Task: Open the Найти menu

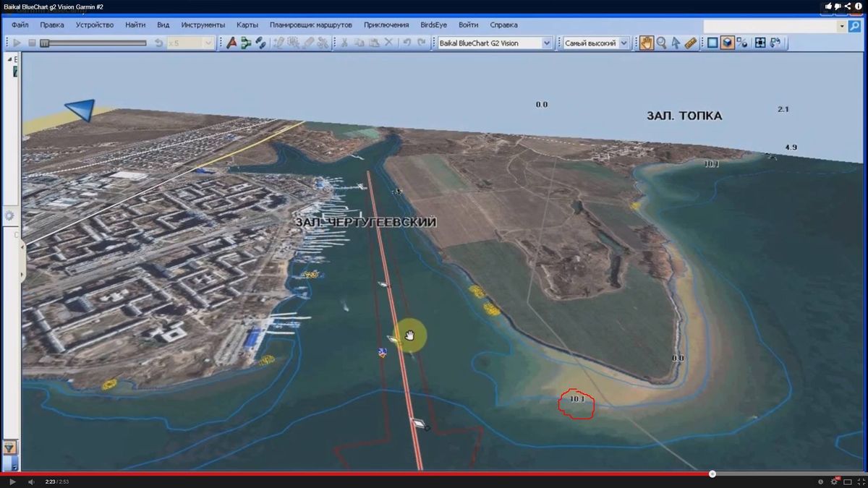Action: click(x=135, y=25)
